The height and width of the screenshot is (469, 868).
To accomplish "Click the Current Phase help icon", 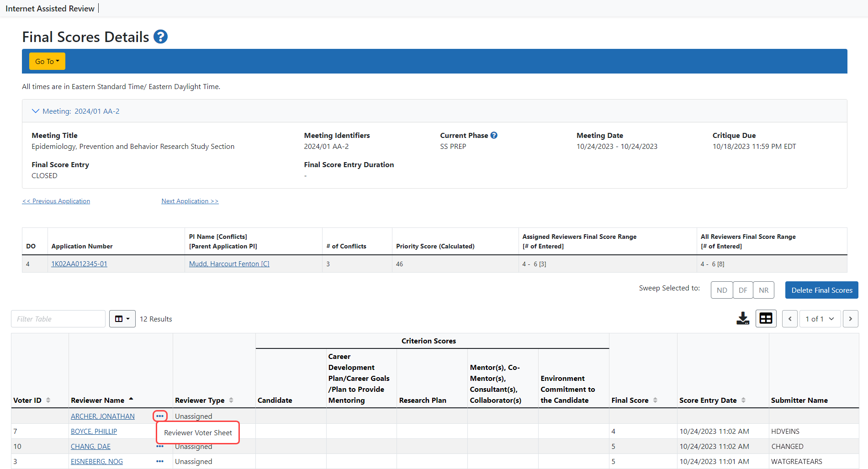I will (x=494, y=135).
